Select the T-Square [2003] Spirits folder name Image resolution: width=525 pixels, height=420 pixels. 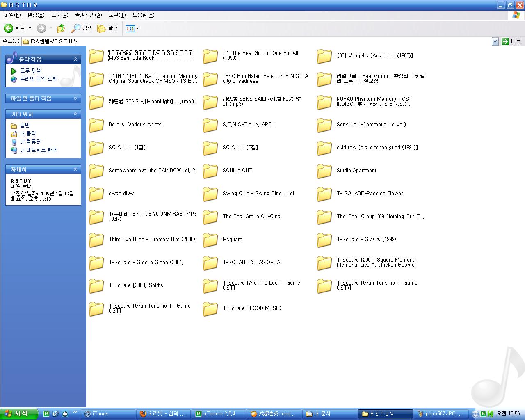pos(136,285)
